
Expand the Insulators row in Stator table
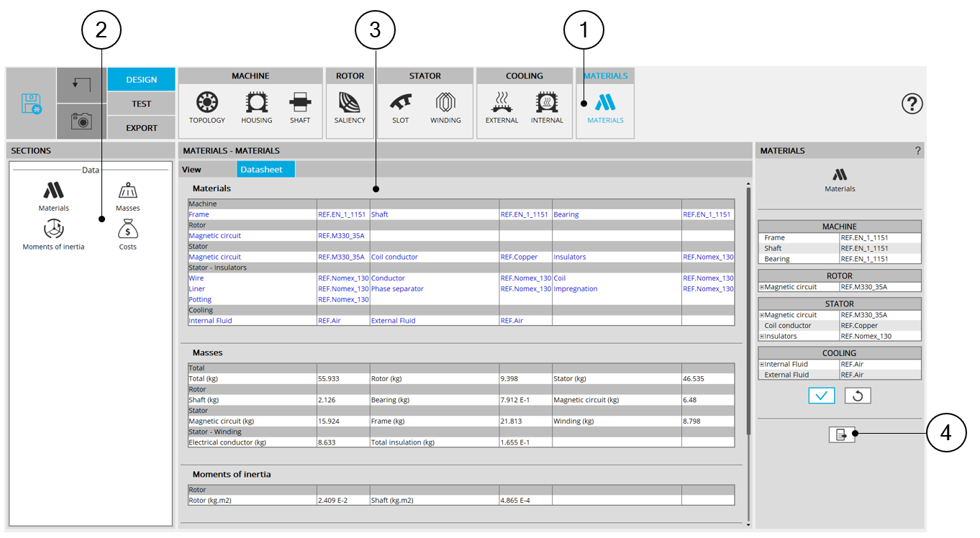(762, 336)
